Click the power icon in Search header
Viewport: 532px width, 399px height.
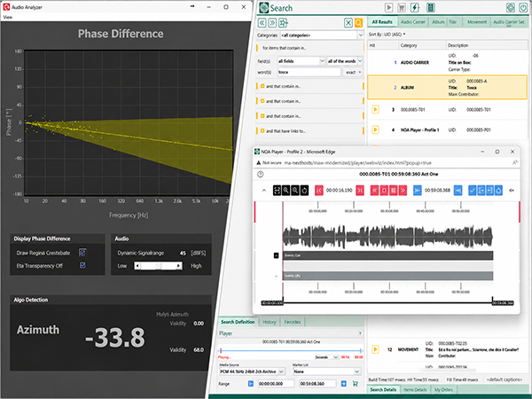(523, 7)
